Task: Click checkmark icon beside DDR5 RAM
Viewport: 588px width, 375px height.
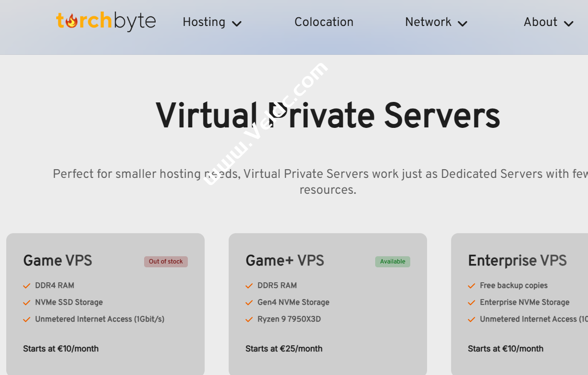Action: 249,286
